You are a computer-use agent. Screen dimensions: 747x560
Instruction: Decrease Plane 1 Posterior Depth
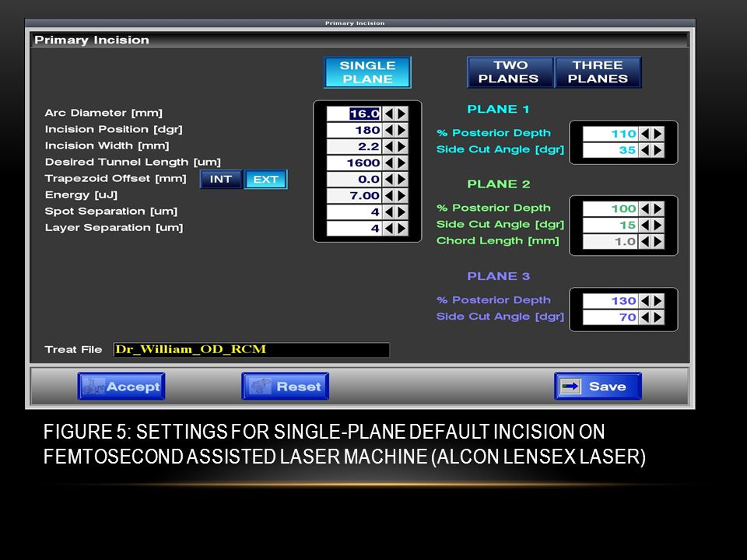[645, 134]
